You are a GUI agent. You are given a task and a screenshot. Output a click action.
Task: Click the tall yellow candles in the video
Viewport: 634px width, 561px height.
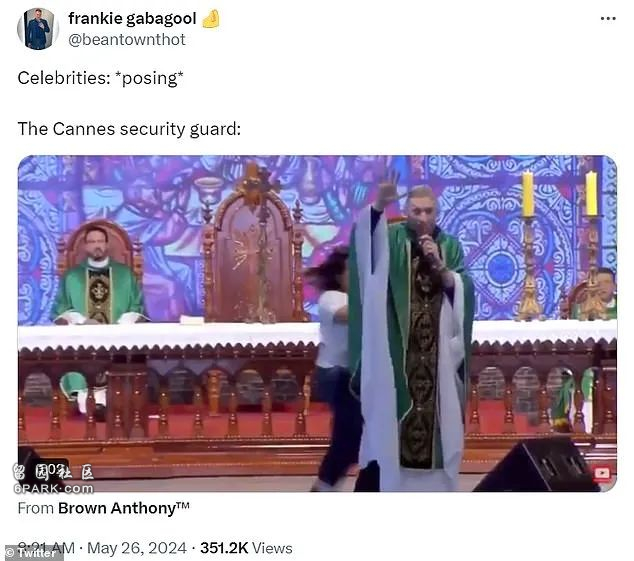pos(560,194)
